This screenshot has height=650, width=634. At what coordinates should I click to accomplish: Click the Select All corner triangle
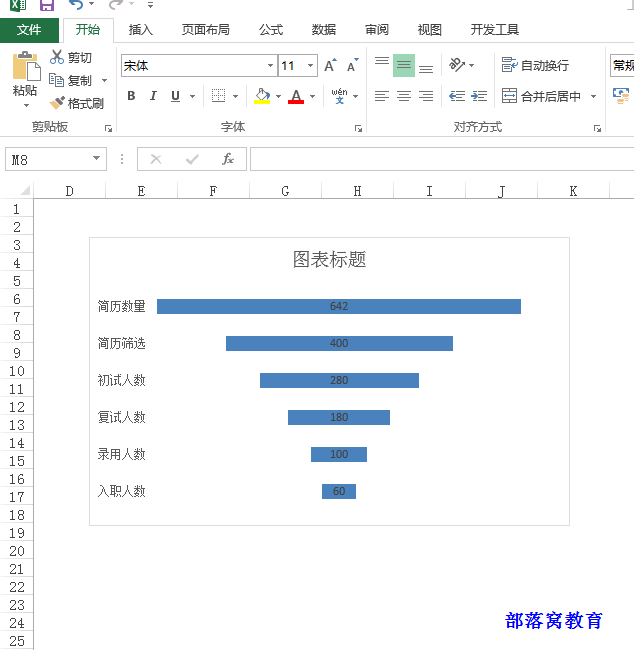[25, 190]
